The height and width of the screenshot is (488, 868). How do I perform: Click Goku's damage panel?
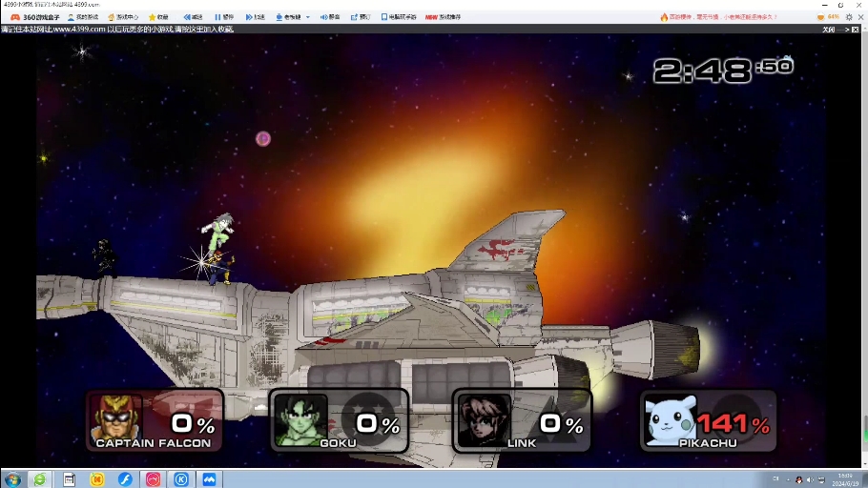point(339,421)
